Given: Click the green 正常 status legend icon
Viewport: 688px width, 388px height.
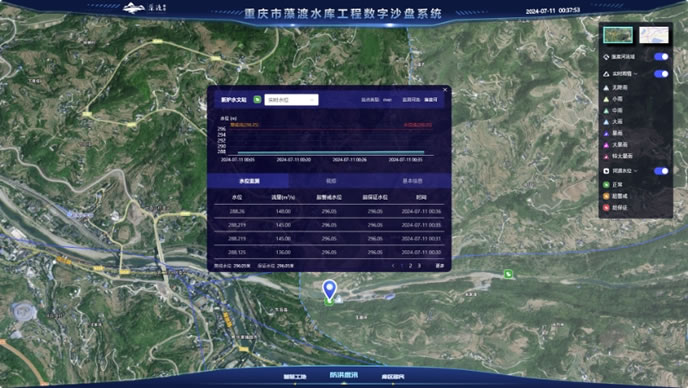Looking at the screenshot, I should [606, 185].
